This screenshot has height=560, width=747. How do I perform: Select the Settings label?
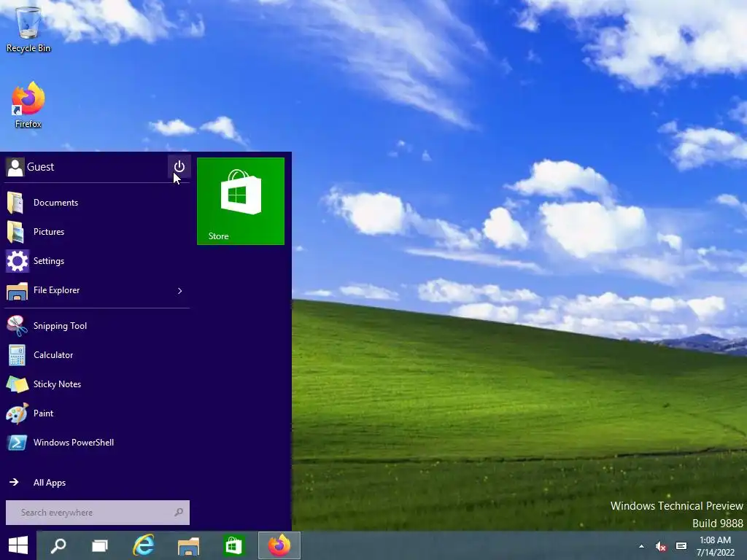point(49,261)
